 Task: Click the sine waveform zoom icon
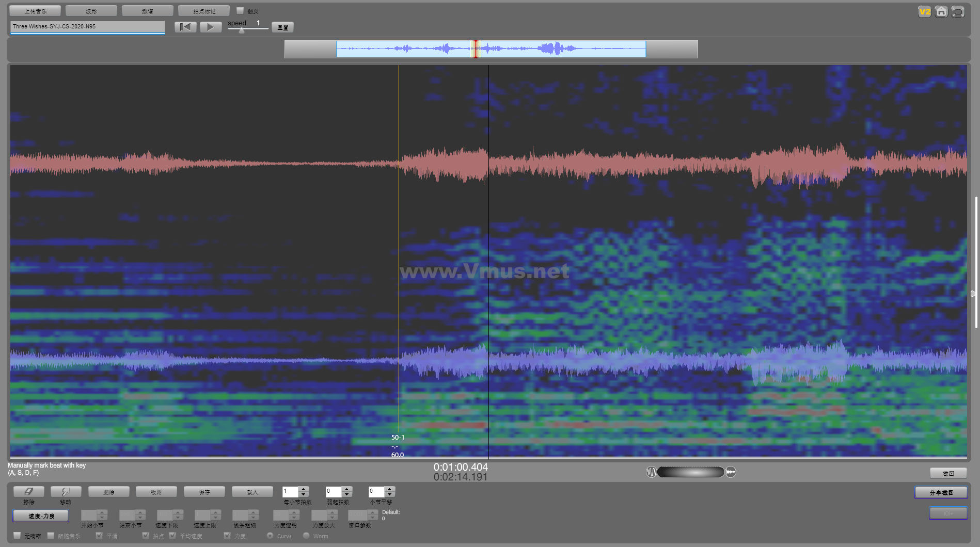(651, 472)
